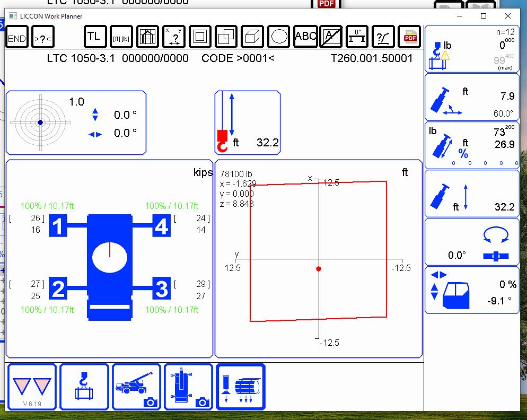This screenshot has width=527, height=420.
Task: Click the PDF icon behind the window
Action: (326, 4)
